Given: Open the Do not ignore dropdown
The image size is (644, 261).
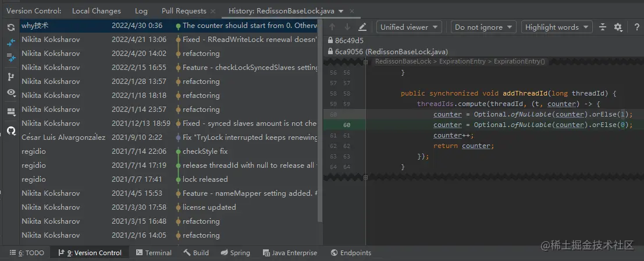Looking at the screenshot, I should tap(483, 27).
